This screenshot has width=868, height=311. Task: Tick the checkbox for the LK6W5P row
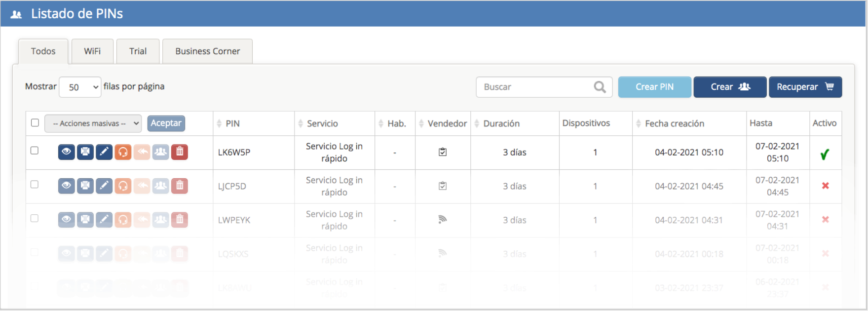point(35,151)
